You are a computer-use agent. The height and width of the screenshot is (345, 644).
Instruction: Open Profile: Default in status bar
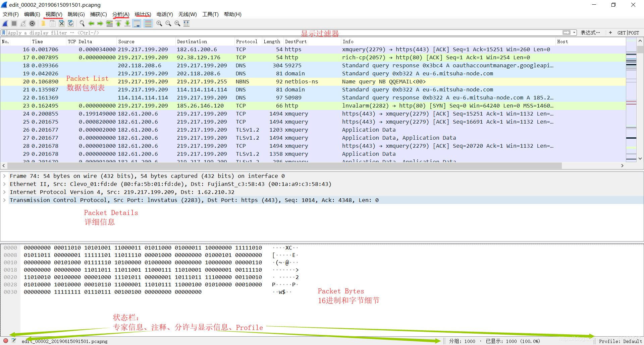pos(620,341)
